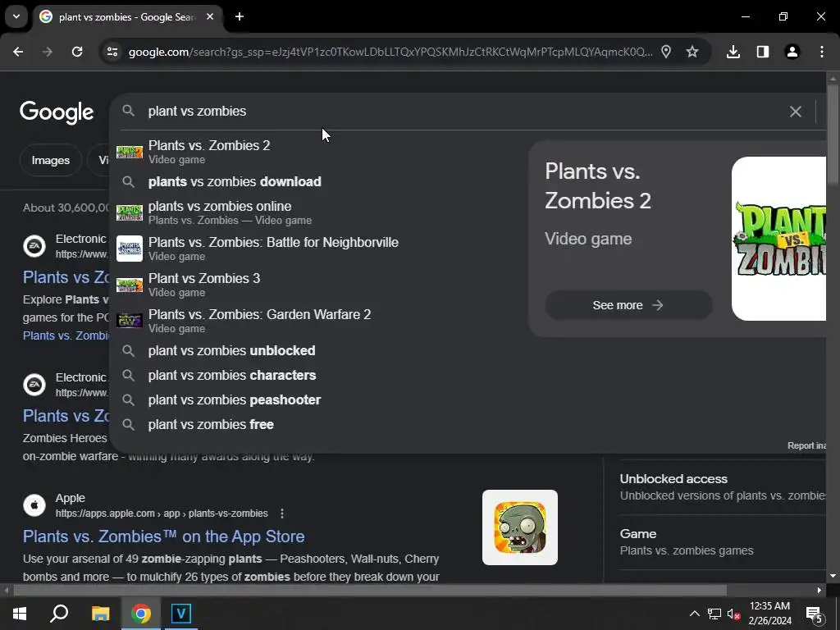The width and height of the screenshot is (840, 630).
Task: Clear the search box with the X
Action: (796, 112)
